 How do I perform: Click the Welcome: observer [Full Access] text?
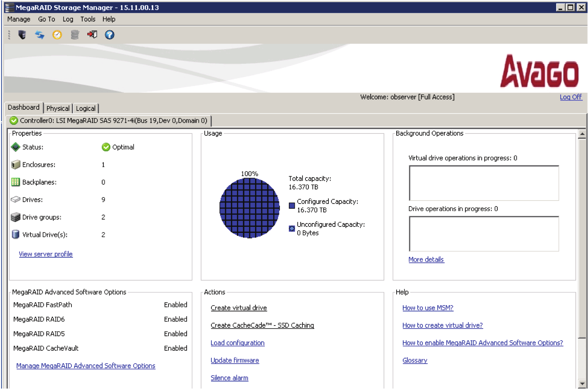tap(407, 97)
